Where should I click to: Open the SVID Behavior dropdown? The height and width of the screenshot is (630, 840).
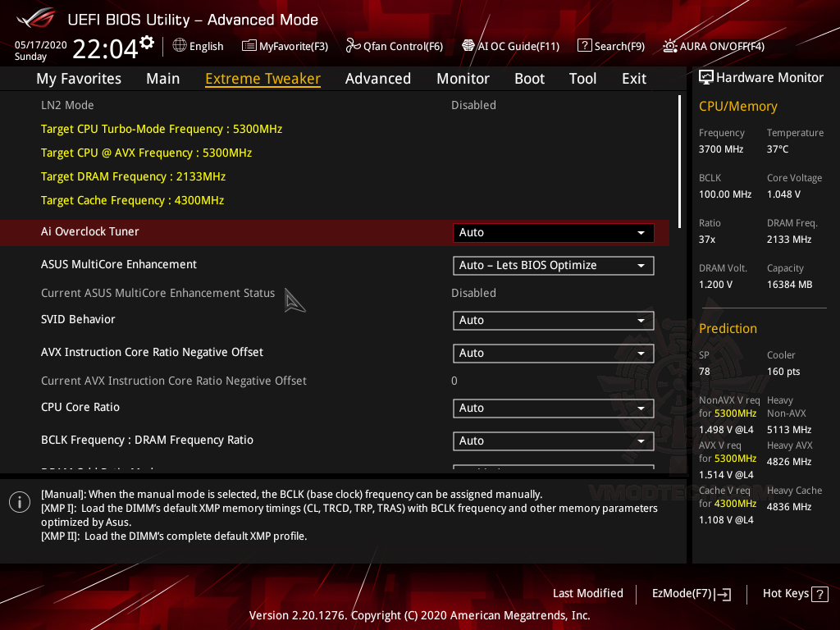coord(553,320)
